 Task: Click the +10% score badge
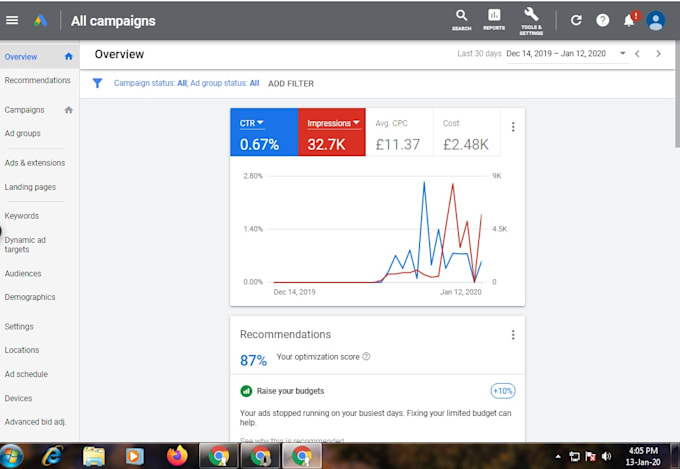pos(503,391)
